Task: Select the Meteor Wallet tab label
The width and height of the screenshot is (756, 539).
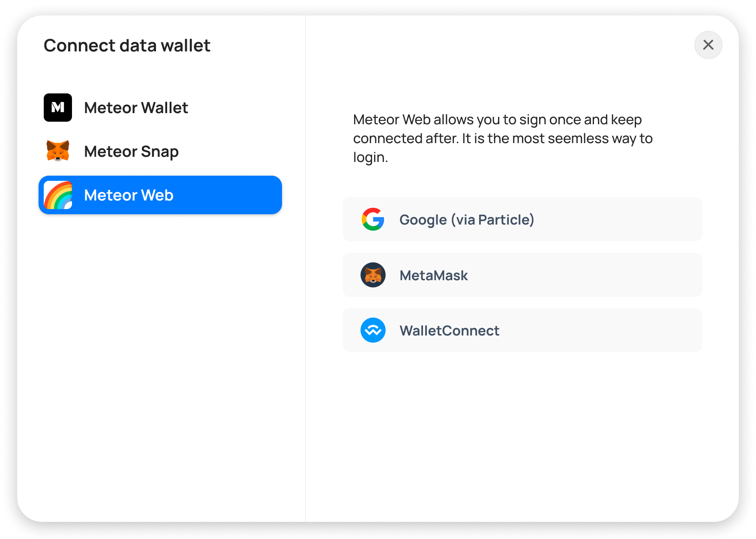Action: [136, 108]
